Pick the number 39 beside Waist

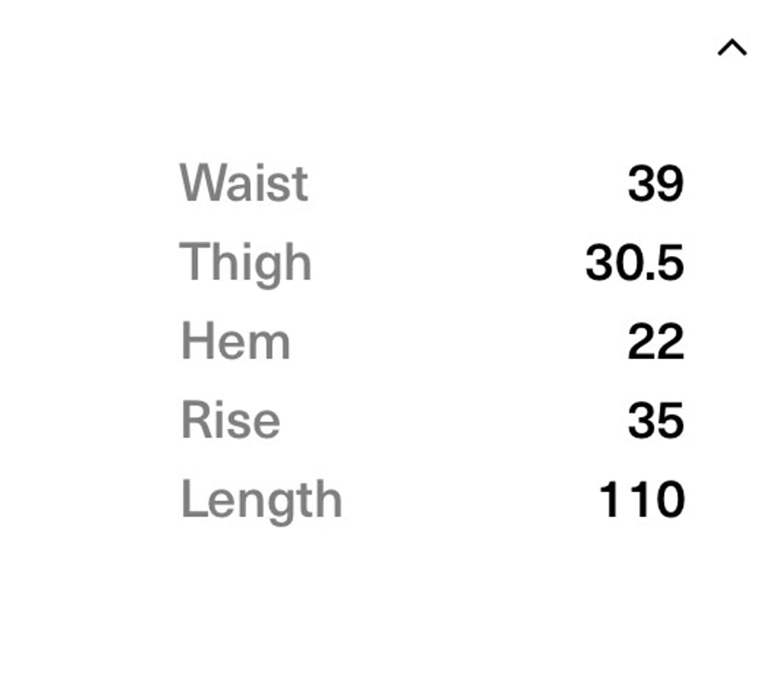click(655, 184)
